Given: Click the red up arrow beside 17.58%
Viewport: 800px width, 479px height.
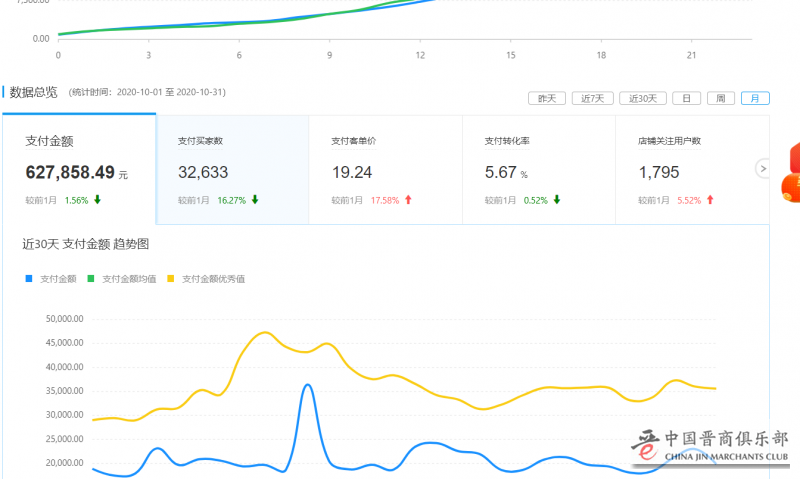Looking at the screenshot, I should (x=408, y=200).
